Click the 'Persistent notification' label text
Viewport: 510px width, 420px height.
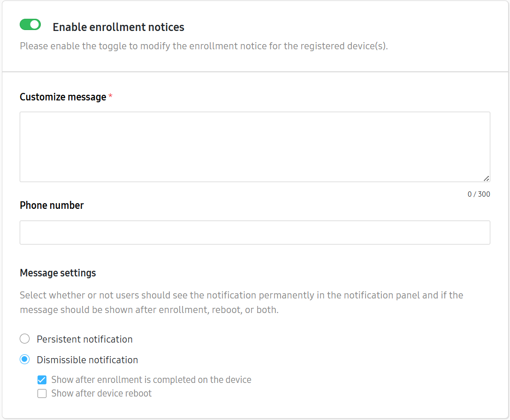click(84, 339)
